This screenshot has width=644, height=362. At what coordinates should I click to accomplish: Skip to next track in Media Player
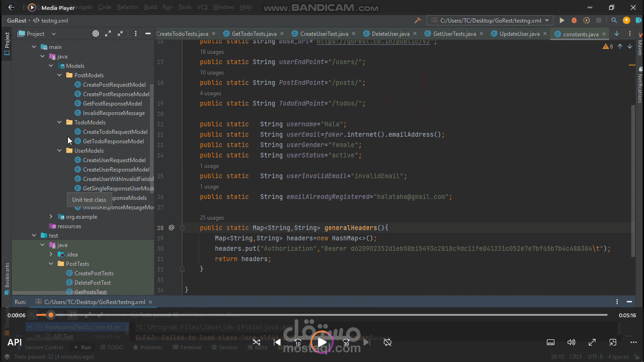click(x=366, y=342)
